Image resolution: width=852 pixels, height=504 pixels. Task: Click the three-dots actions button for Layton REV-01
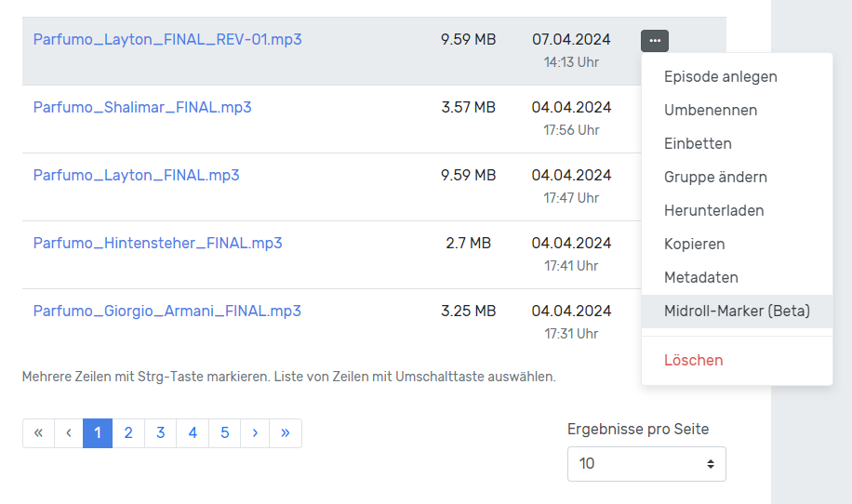pyautogui.click(x=654, y=40)
